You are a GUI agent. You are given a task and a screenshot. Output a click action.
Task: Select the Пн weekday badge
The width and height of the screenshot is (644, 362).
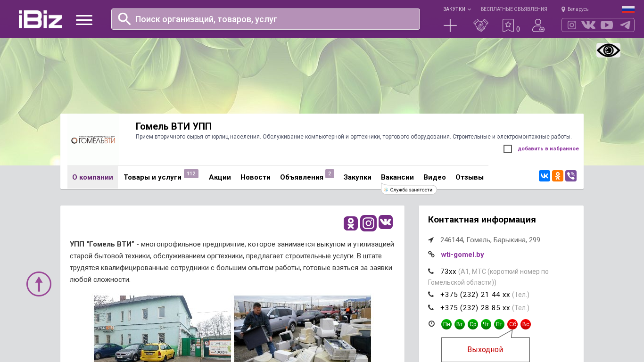[x=446, y=324]
